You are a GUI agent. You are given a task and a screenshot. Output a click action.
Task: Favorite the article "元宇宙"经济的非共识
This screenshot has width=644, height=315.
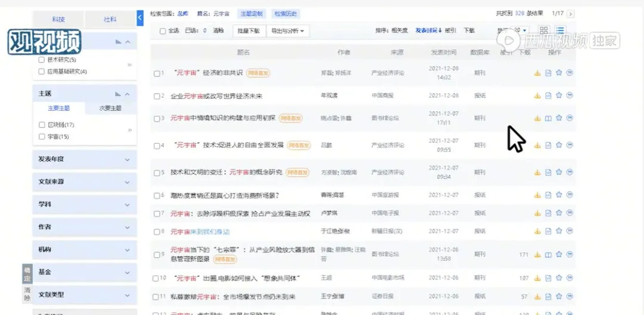[559, 73]
